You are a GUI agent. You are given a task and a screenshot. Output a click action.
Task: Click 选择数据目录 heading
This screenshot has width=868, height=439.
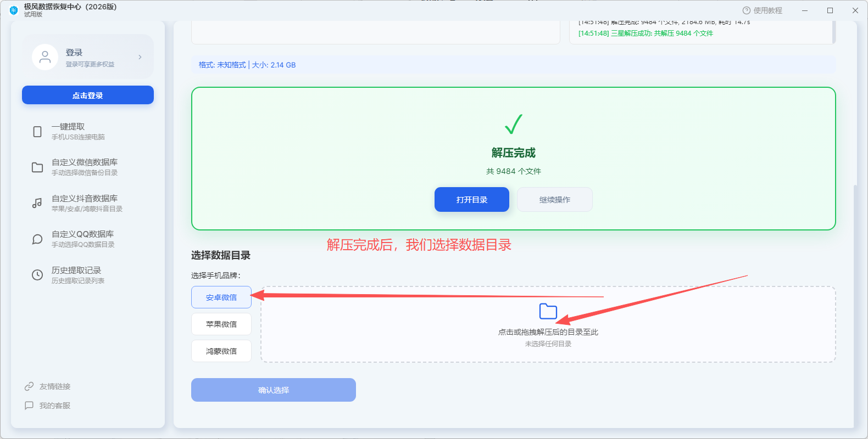[221, 255]
